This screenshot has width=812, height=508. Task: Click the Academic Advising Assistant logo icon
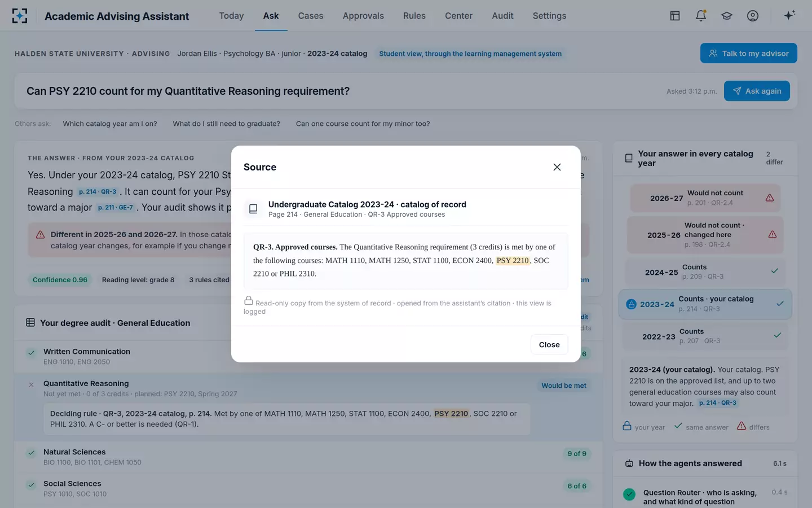tap(20, 16)
